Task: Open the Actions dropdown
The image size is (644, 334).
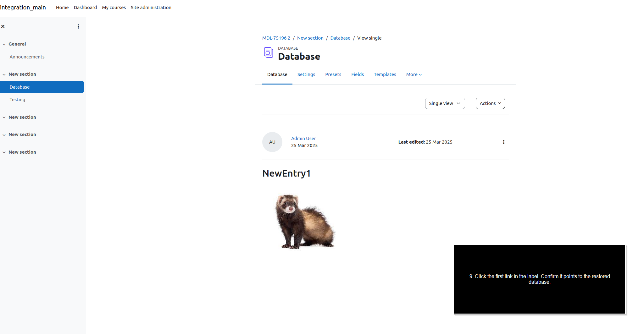Action: coord(490,103)
